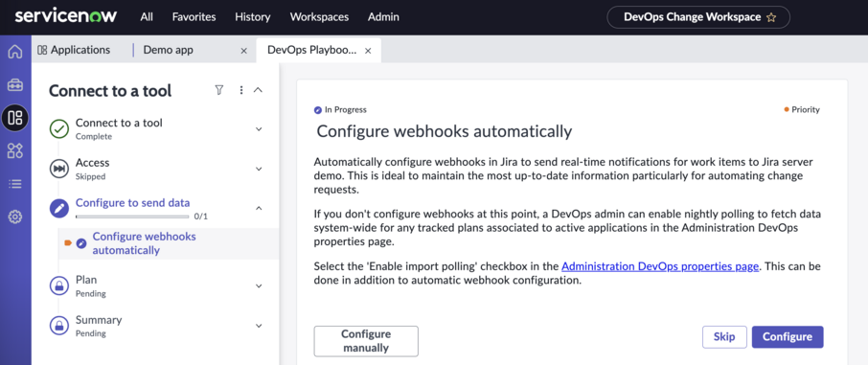Open the Admin menu
Screen dimensions: 868x365
coord(383,17)
